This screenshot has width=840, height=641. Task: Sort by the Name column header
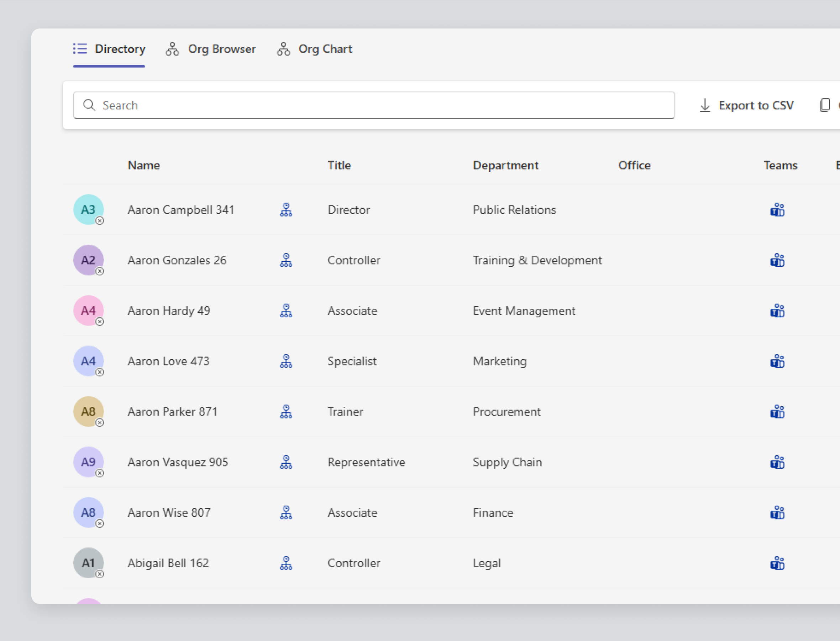(x=143, y=165)
